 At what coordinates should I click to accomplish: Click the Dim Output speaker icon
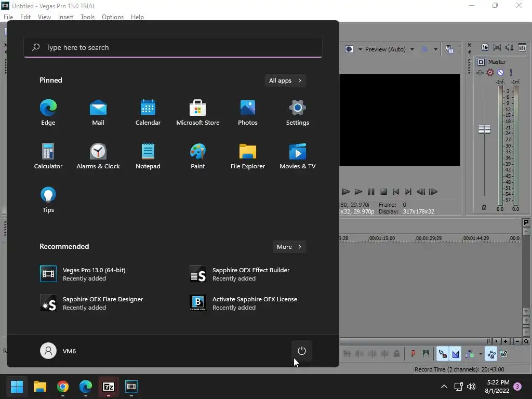click(x=510, y=47)
